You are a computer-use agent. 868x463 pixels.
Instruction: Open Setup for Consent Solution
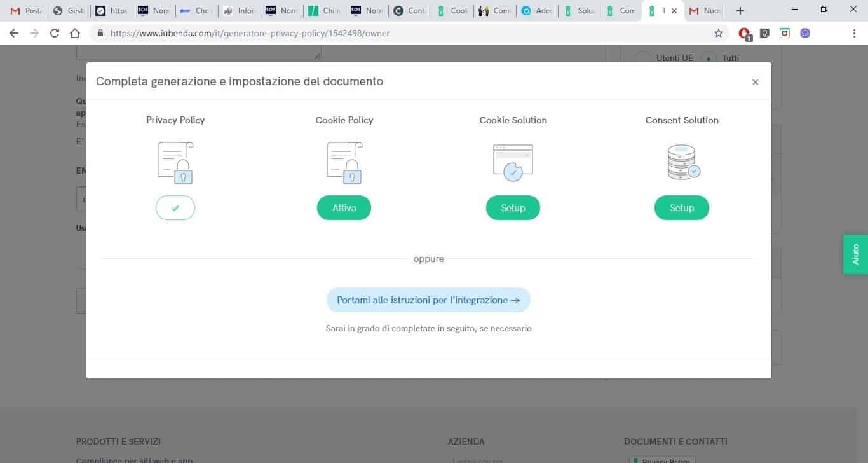point(682,207)
